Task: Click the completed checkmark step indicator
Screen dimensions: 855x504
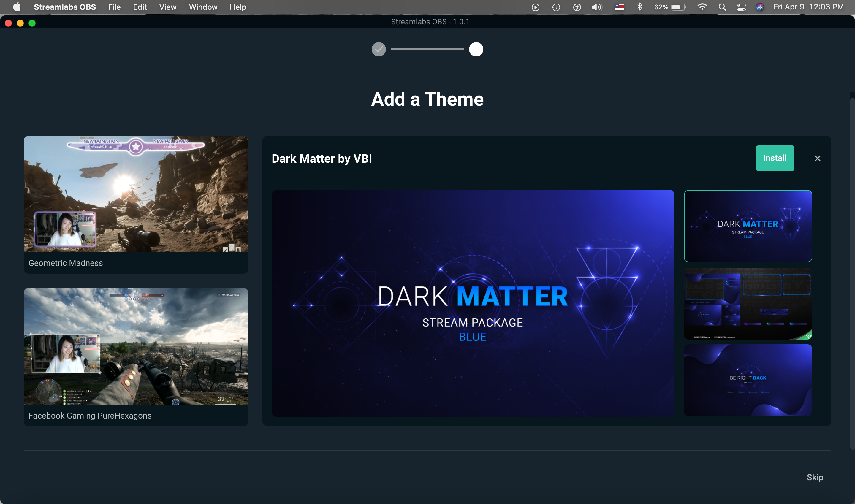Action: [379, 50]
